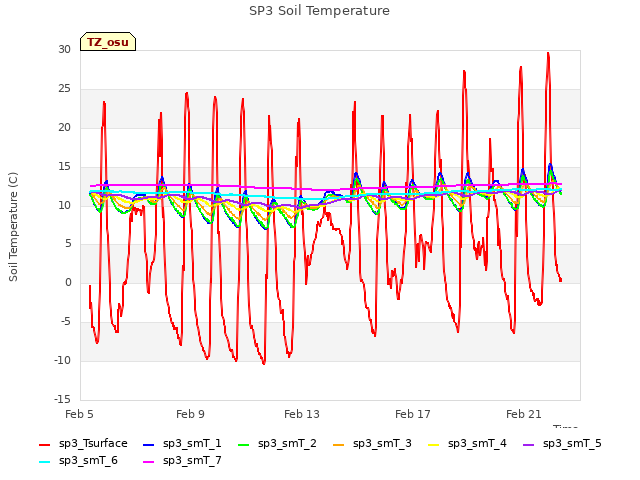This screenshot has height=480, width=640.
Task: Toggle the sp3_Tsurface legend entry
Action: tap(83, 444)
